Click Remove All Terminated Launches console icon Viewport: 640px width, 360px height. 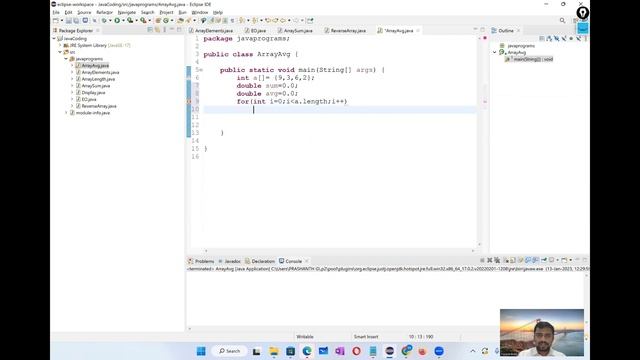pos(497,260)
